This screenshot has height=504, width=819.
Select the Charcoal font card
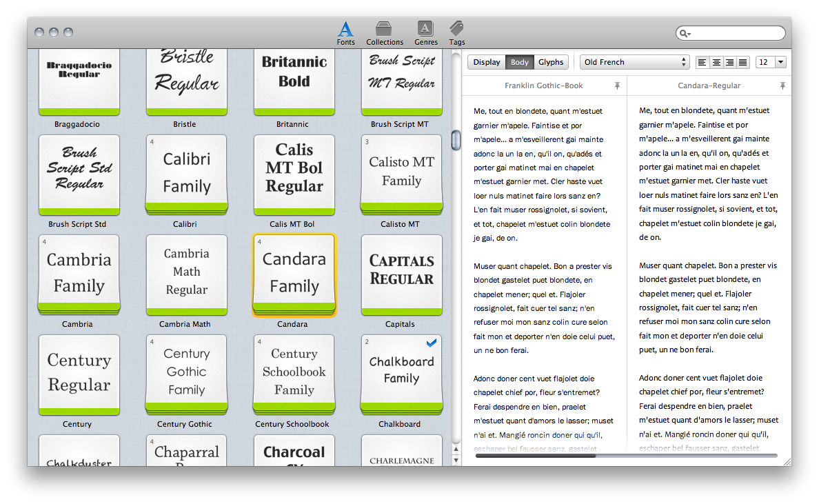tap(294, 450)
